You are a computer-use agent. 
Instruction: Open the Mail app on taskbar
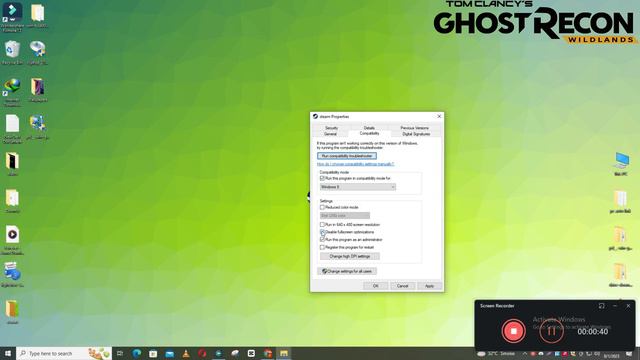[169, 353]
